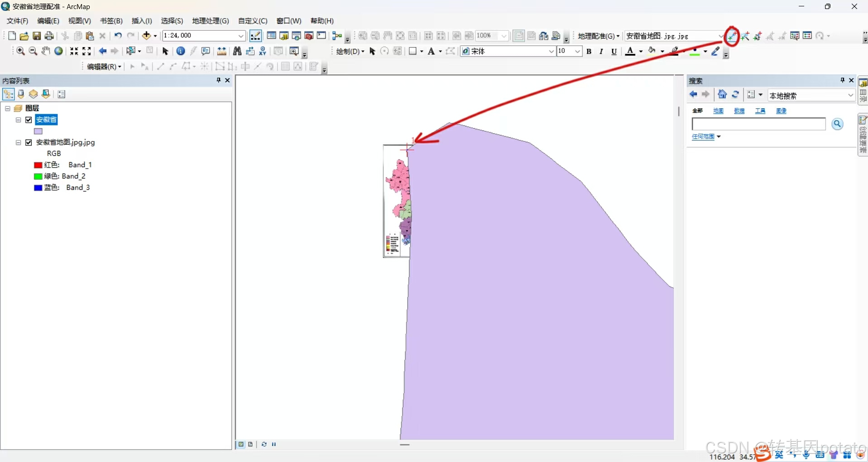Open the Table of Contents window icon

pyautogui.click(x=272, y=36)
